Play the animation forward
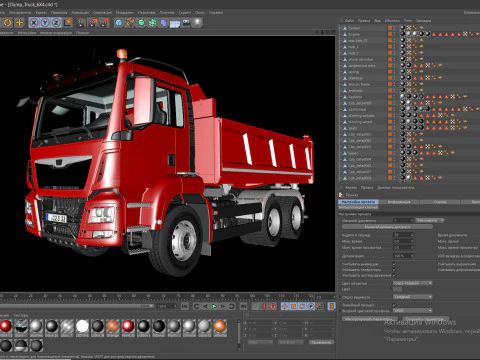 pos(214,306)
